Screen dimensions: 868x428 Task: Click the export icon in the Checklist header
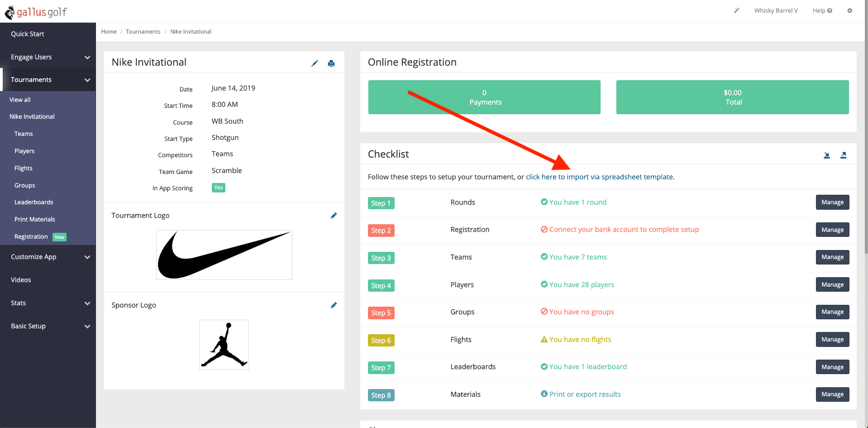pos(843,155)
